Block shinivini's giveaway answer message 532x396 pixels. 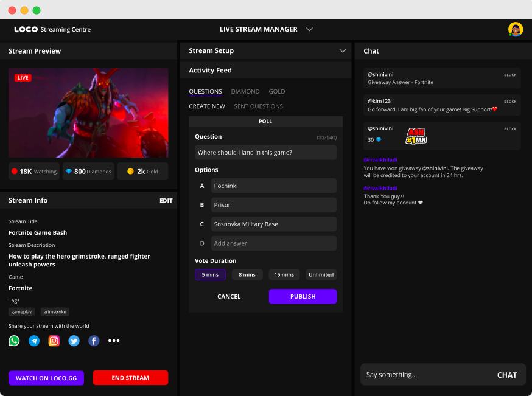coord(510,75)
